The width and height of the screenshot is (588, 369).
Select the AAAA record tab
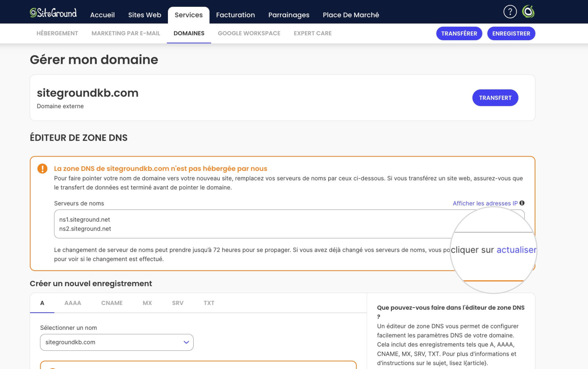pos(73,303)
